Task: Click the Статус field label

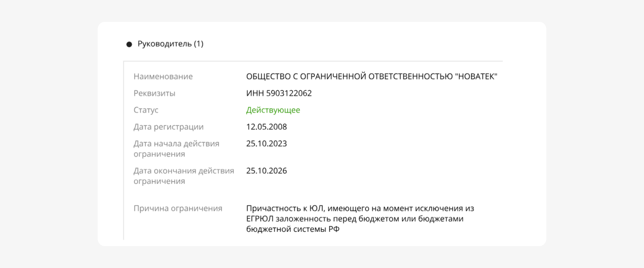Action: coord(146,110)
